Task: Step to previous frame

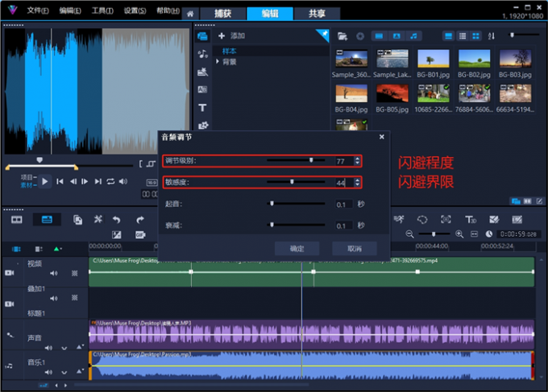Action: pos(73,182)
